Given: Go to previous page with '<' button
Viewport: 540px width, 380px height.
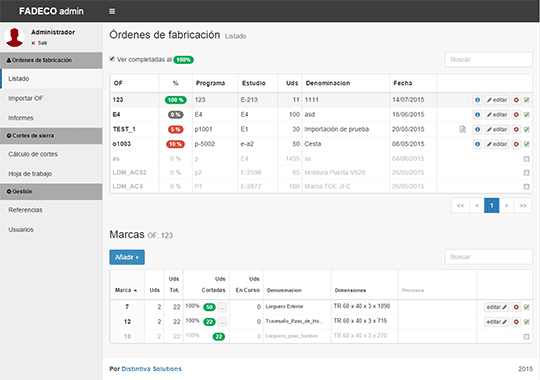Looking at the screenshot, I should click(x=477, y=206).
